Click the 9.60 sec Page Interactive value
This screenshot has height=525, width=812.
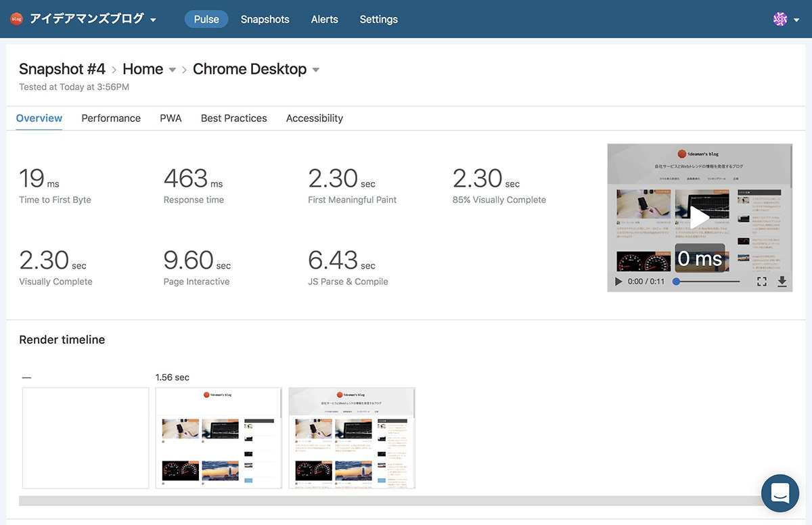click(x=197, y=260)
